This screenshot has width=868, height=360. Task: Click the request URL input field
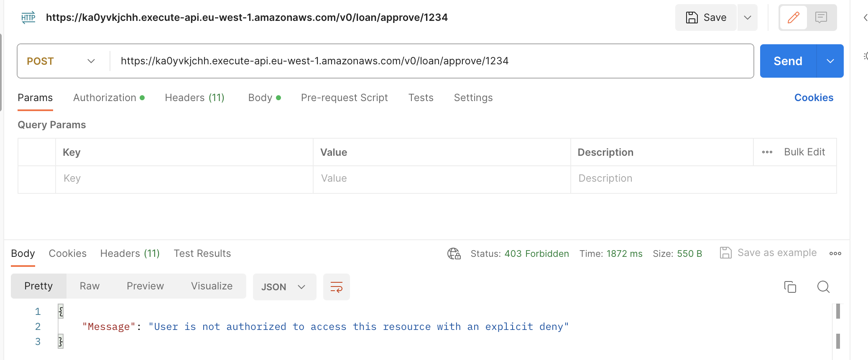click(431, 61)
